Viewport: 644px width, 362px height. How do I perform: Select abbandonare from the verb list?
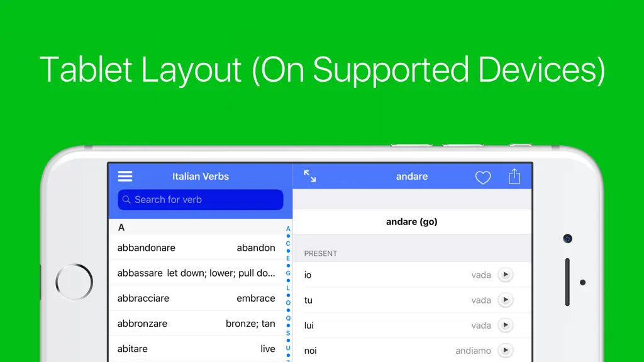196,248
